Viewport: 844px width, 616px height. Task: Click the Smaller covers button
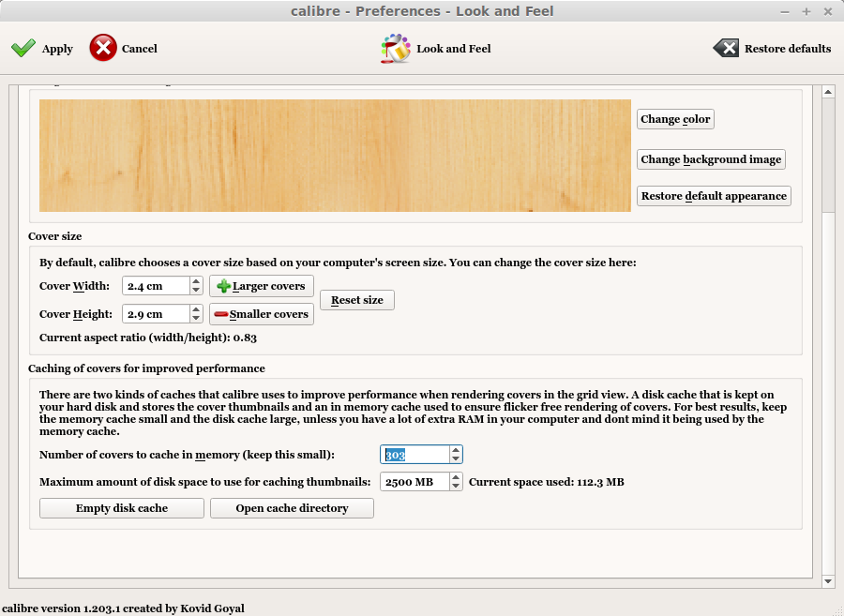[x=261, y=314]
